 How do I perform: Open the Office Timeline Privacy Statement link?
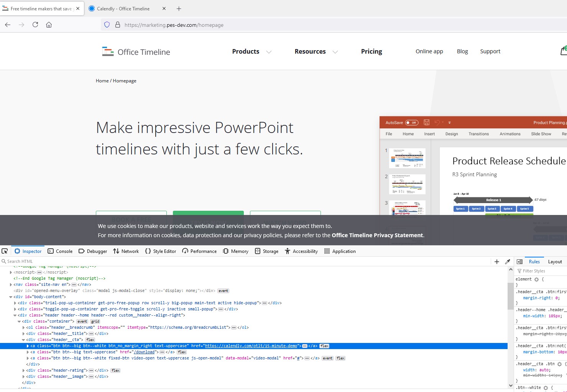(x=377, y=235)
